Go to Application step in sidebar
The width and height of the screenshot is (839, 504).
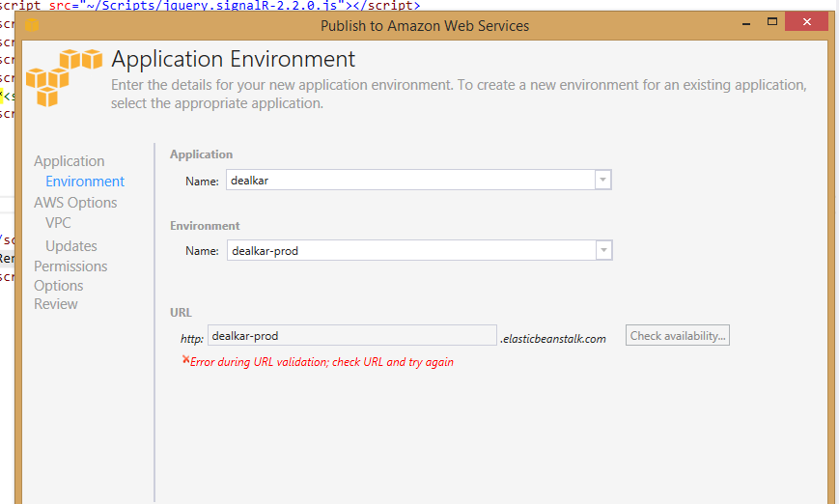(69, 161)
